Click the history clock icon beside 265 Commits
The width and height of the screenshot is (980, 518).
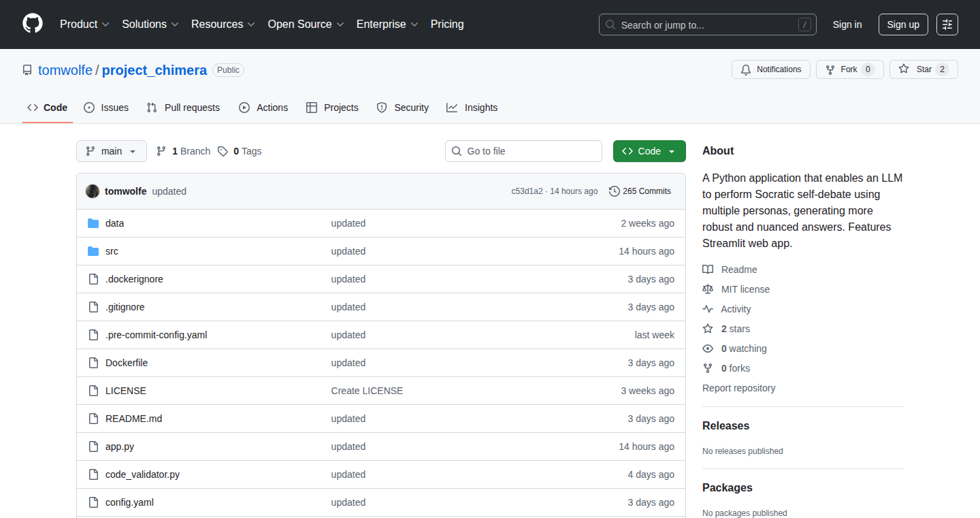(x=615, y=191)
